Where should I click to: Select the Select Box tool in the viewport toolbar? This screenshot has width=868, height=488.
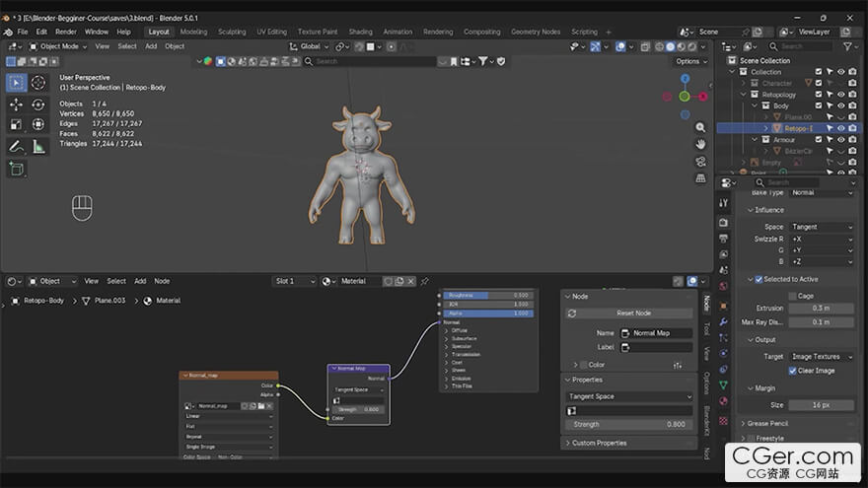point(16,83)
